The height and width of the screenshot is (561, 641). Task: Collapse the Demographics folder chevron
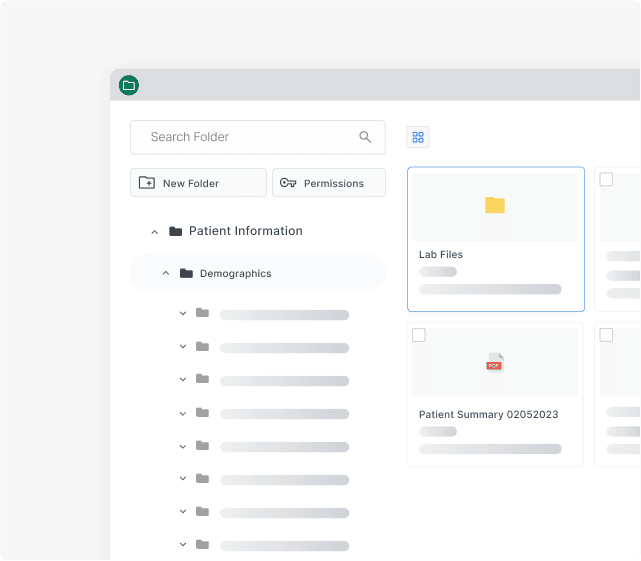[x=165, y=273]
